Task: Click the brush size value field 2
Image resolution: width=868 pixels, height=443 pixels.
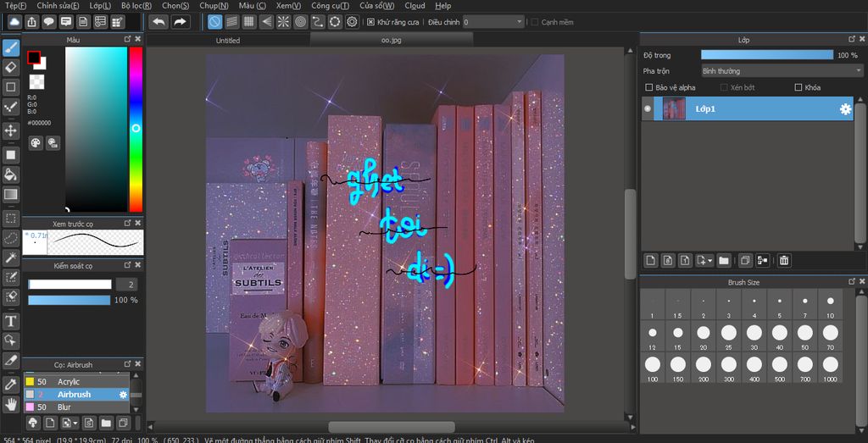Action: tap(127, 285)
